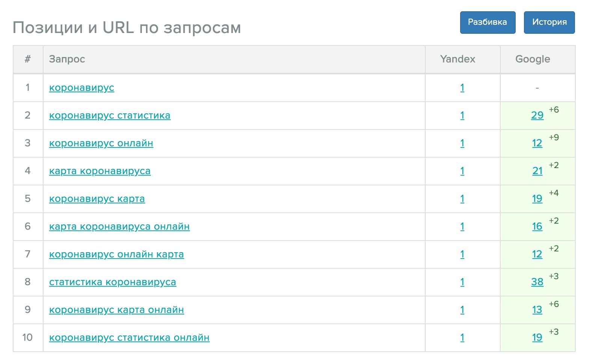
Task: Click Google position 16 link
Action: click(x=537, y=226)
